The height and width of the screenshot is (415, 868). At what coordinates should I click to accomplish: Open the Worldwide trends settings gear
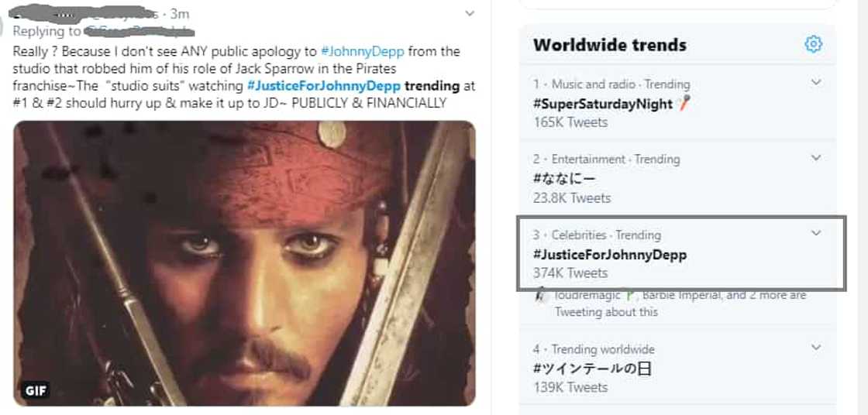click(813, 44)
